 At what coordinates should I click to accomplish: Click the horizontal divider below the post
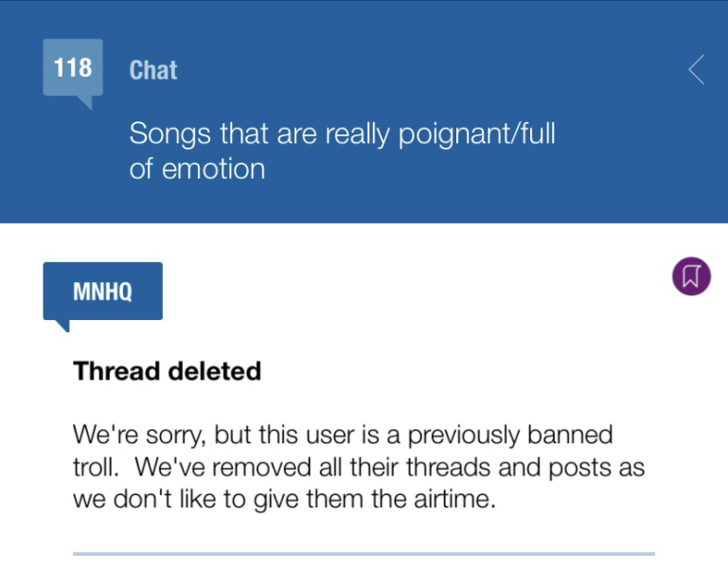pos(364,553)
